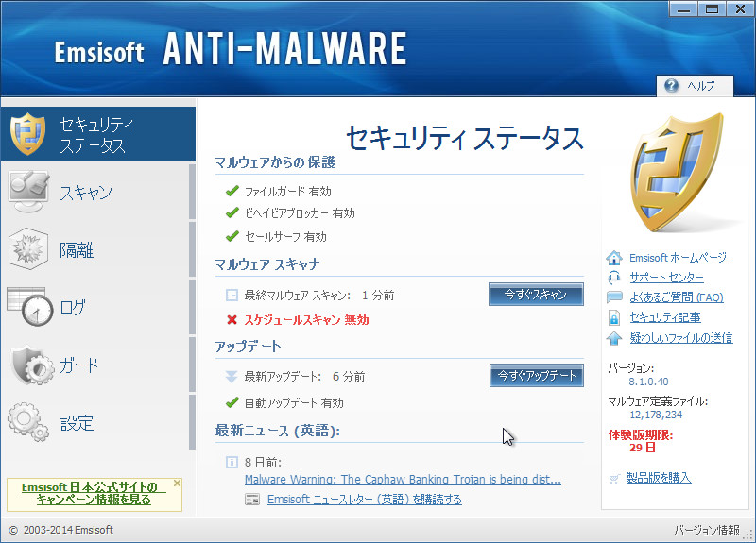Click the スキャン monitor icon in sidebar
The width and height of the screenshot is (756, 543).
(x=29, y=192)
